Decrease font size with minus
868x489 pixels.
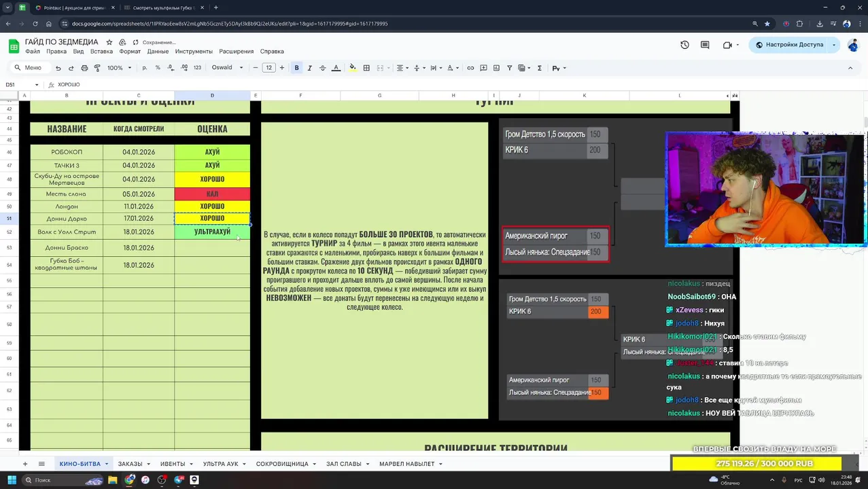click(256, 68)
